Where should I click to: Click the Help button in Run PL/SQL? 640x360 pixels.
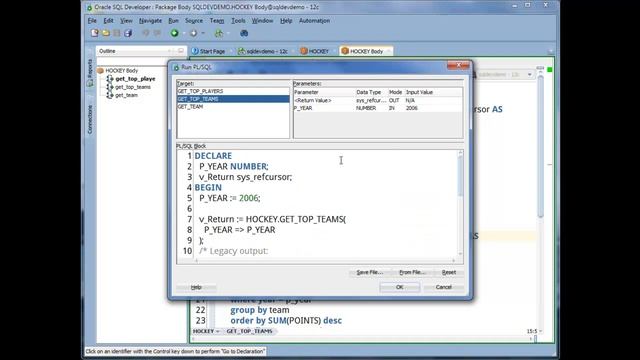point(196,287)
